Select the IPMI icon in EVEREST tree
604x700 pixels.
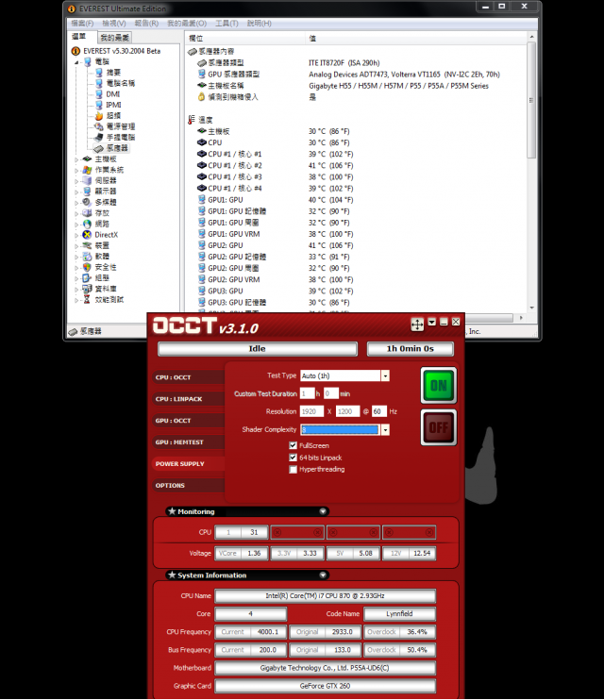click(99, 105)
